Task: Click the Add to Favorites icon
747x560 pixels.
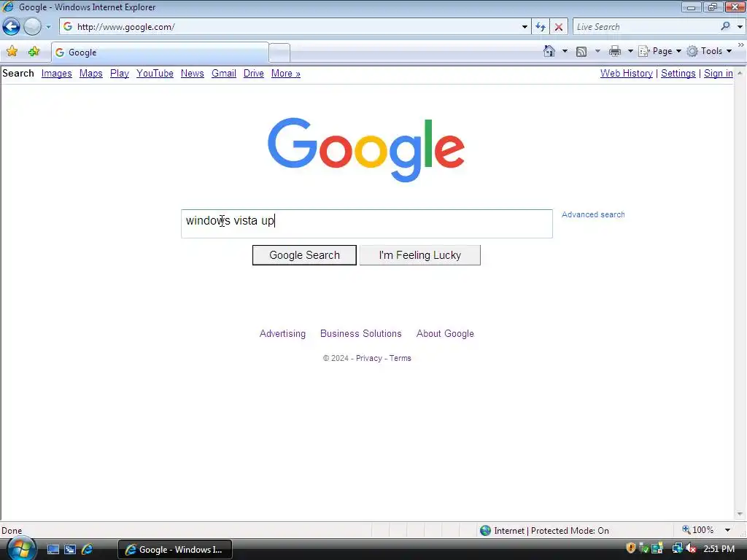Action: (34, 52)
